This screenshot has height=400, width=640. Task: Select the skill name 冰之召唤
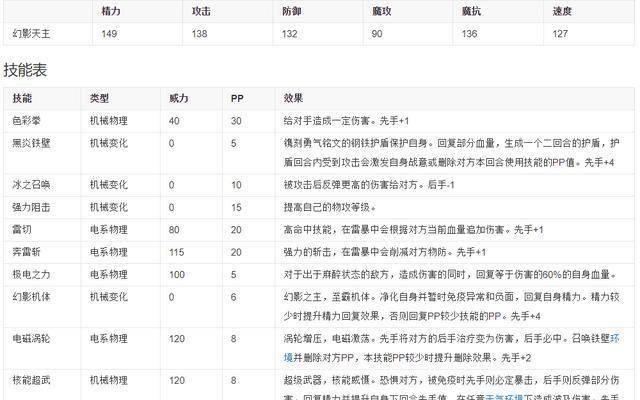[x=31, y=185]
